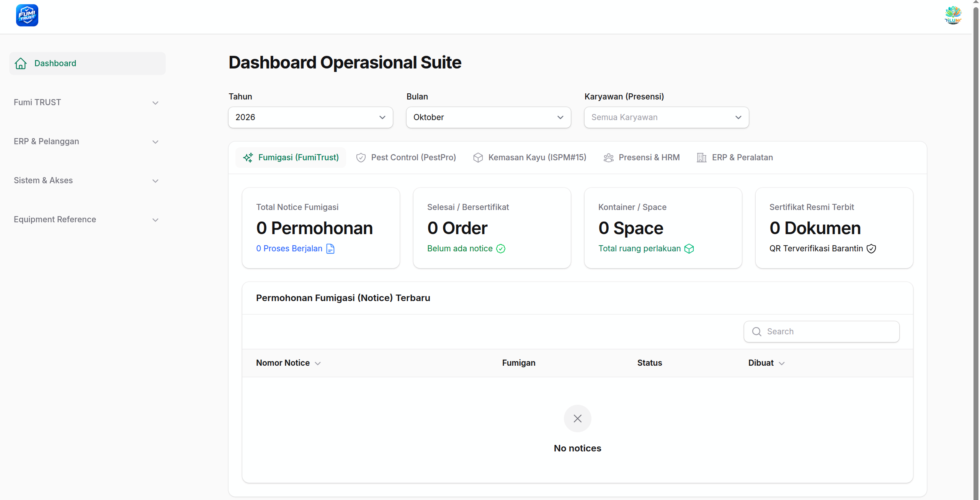The height and width of the screenshot is (500, 980).
Task: Focus the Search input field
Action: pos(822,332)
